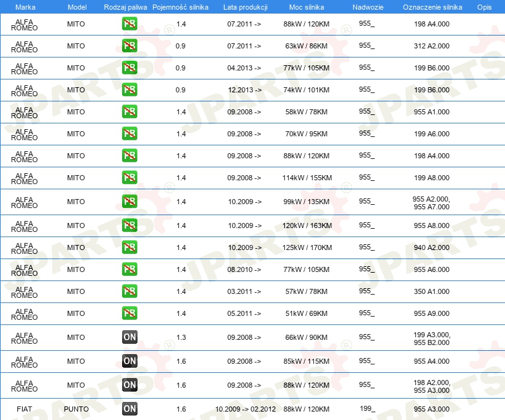Click the petrol icon in the 312 A2.000 row
This screenshot has height=420, width=505.
coord(129,46)
